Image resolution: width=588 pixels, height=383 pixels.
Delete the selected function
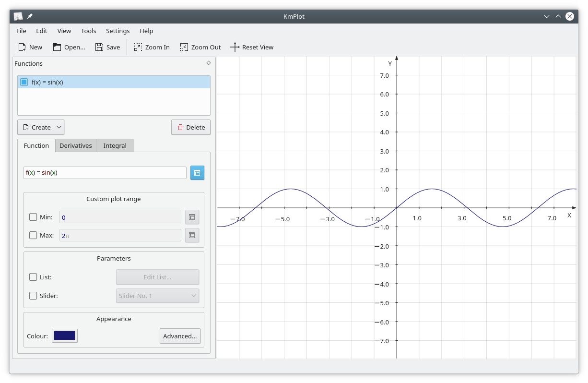(190, 127)
